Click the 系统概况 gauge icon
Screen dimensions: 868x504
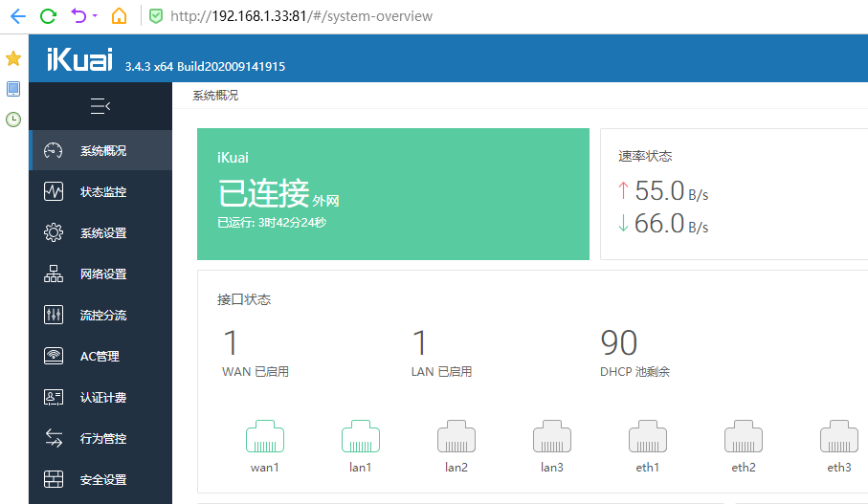point(54,150)
